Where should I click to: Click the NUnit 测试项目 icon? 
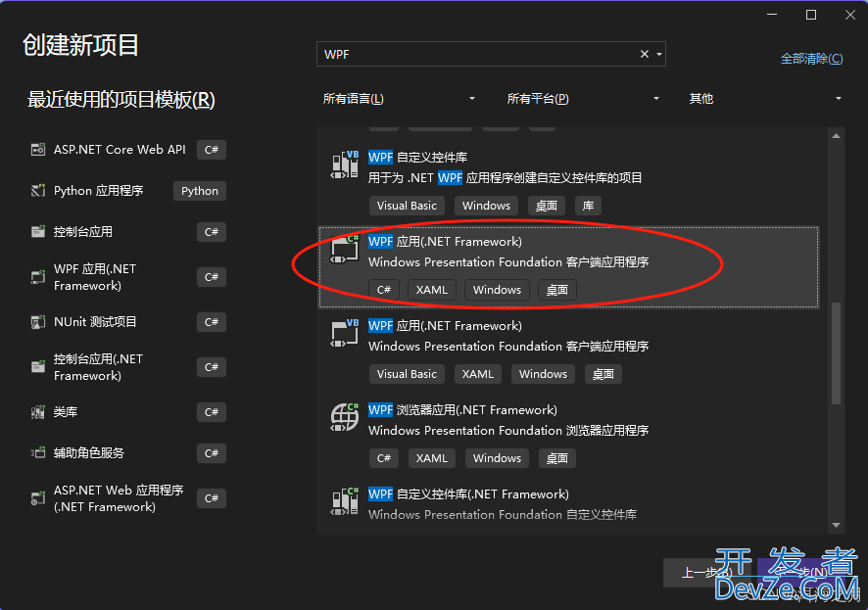[x=37, y=322]
